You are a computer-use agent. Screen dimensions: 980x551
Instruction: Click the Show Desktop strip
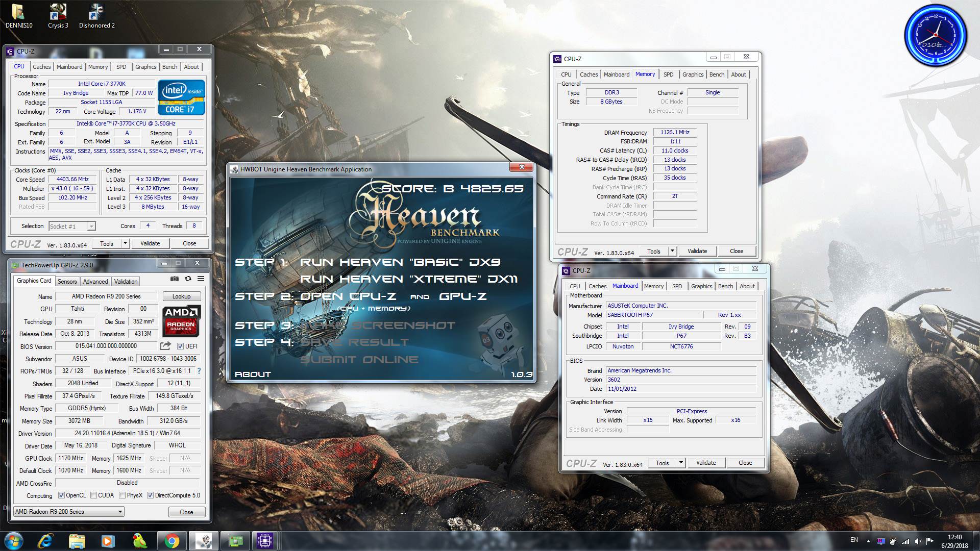tap(976, 541)
